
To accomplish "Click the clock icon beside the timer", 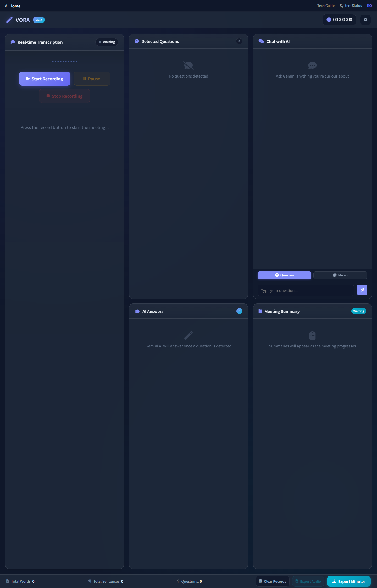I will point(329,20).
